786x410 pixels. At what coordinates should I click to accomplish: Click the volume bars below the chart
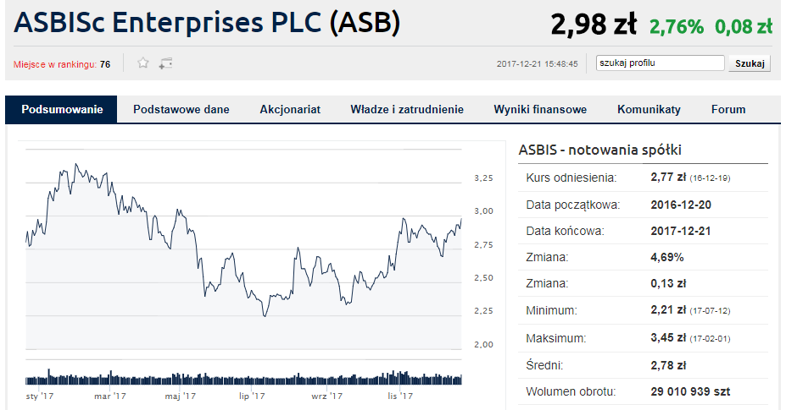[x=244, y=378]
